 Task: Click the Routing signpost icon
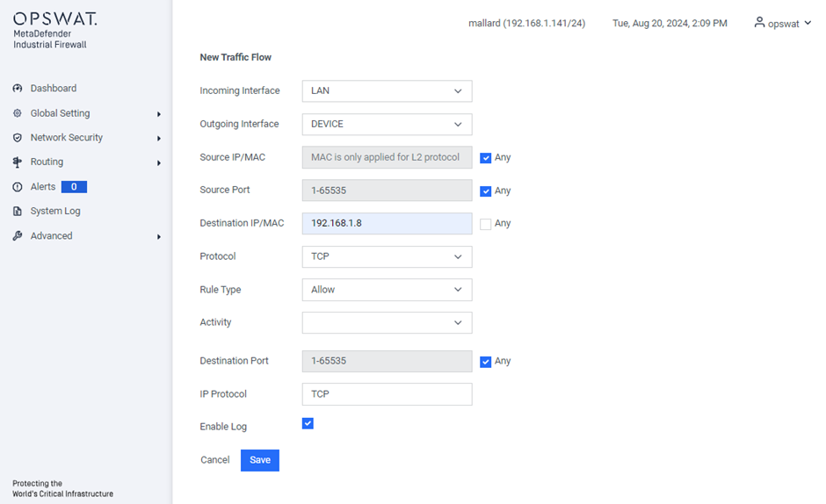tap(18, 162)
